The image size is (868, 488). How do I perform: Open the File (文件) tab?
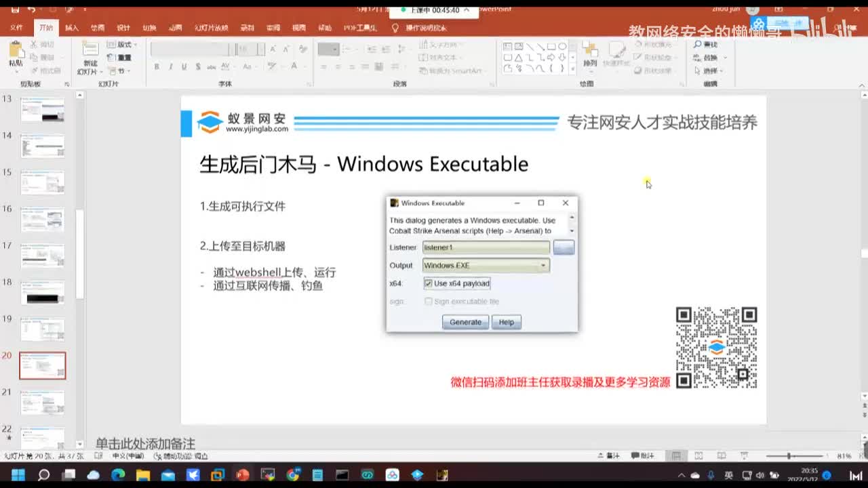16,28
